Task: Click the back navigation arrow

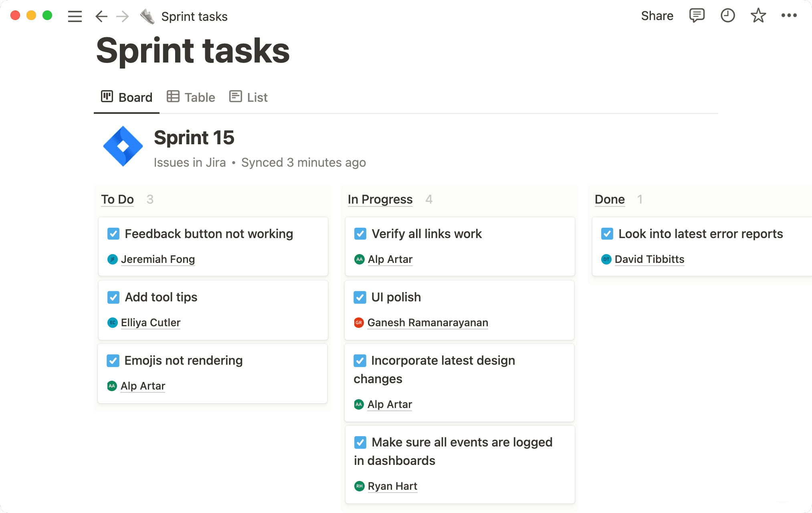Action: (101, 16)
